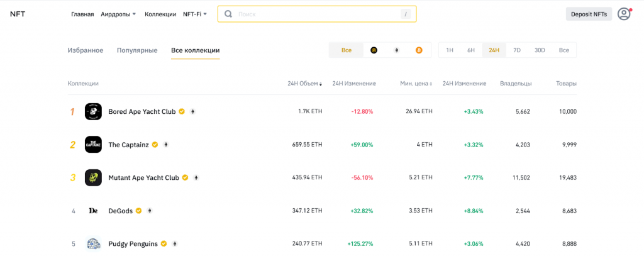Image resolution: width=644 pixels, height=256 pixels.
Task: Sort by 24H Объем column
Action: coord(304,84)
